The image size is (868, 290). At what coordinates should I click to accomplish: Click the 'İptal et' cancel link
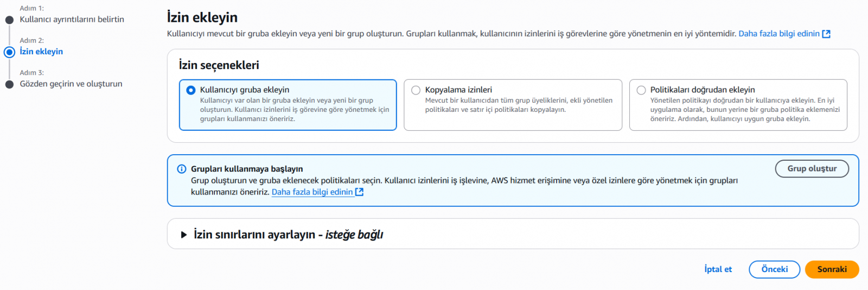pos(718,269)
